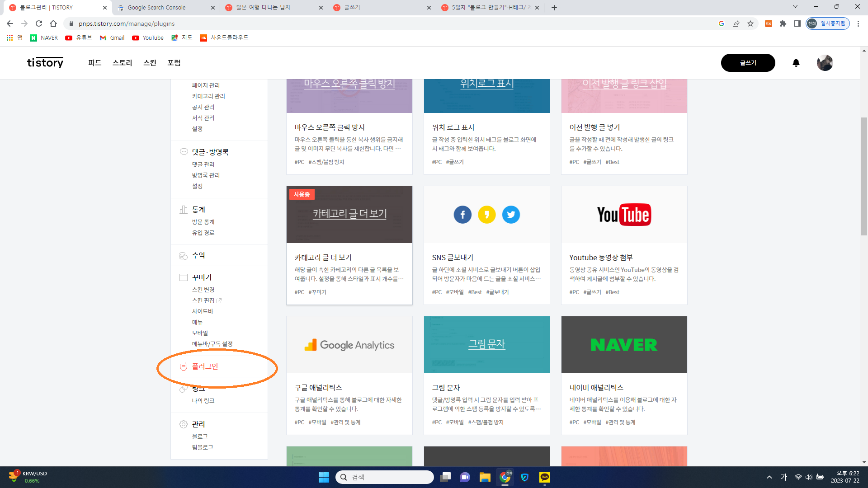Open 팀블로그 under 관리
Image resolution: width=868 pixels, height=488 pixels.
[203, 447]
